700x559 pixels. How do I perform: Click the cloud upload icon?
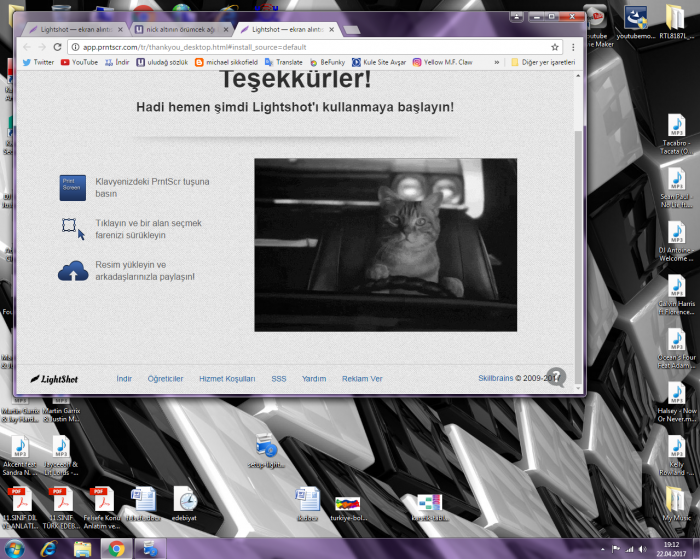click(x=73, y=271)
